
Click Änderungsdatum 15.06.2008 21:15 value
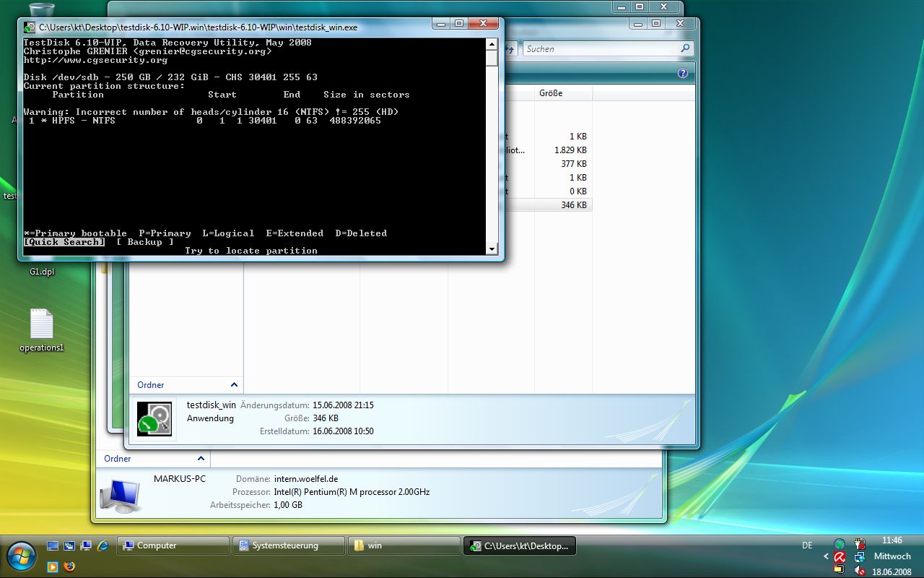click(343, 405)
